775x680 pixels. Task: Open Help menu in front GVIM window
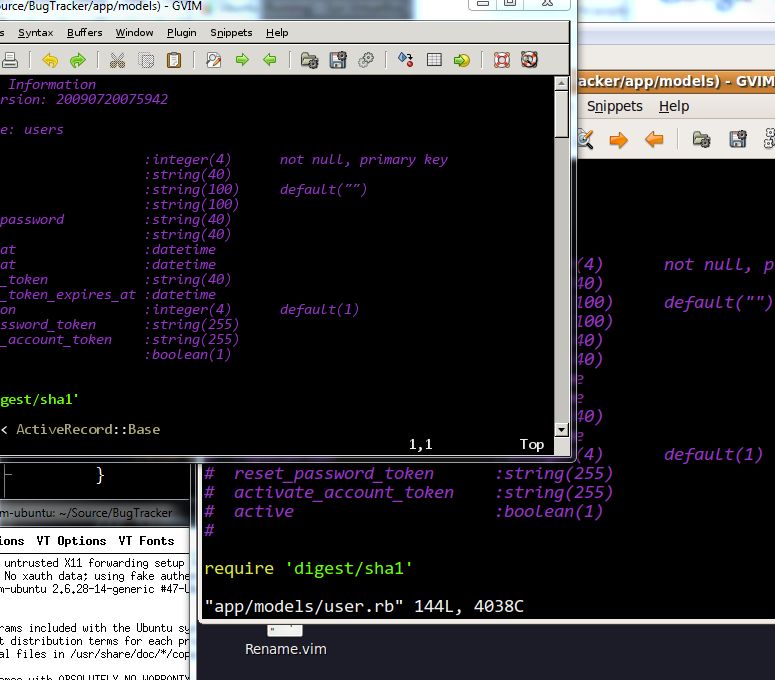(x=277, y=33)
